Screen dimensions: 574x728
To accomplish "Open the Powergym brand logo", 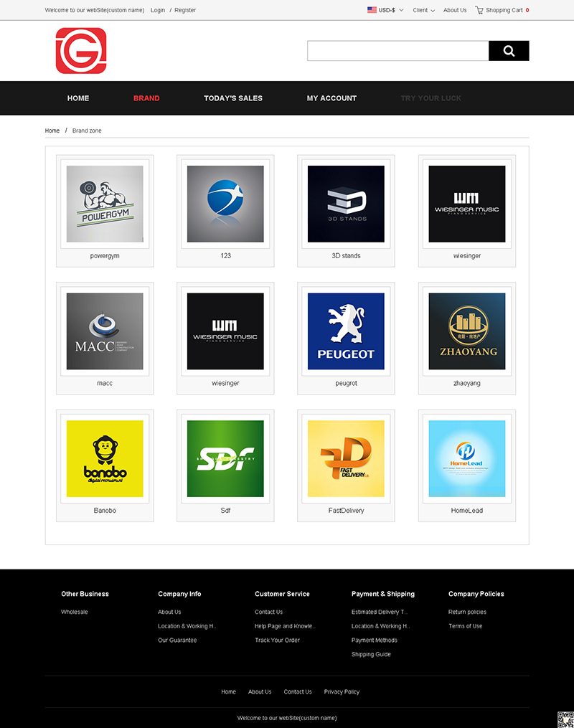I will pyautogui.click(x=105, y=204).
